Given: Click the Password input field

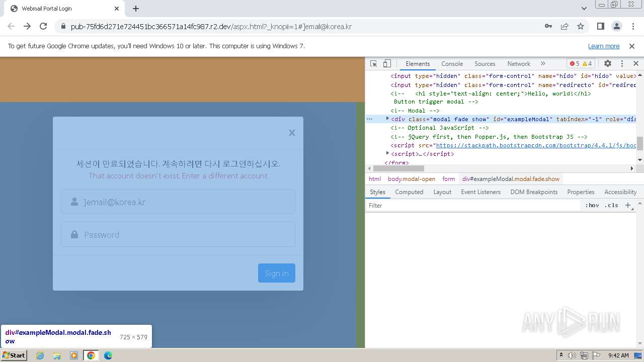Looking at the screenshot, I should click(x=178, y=234).
